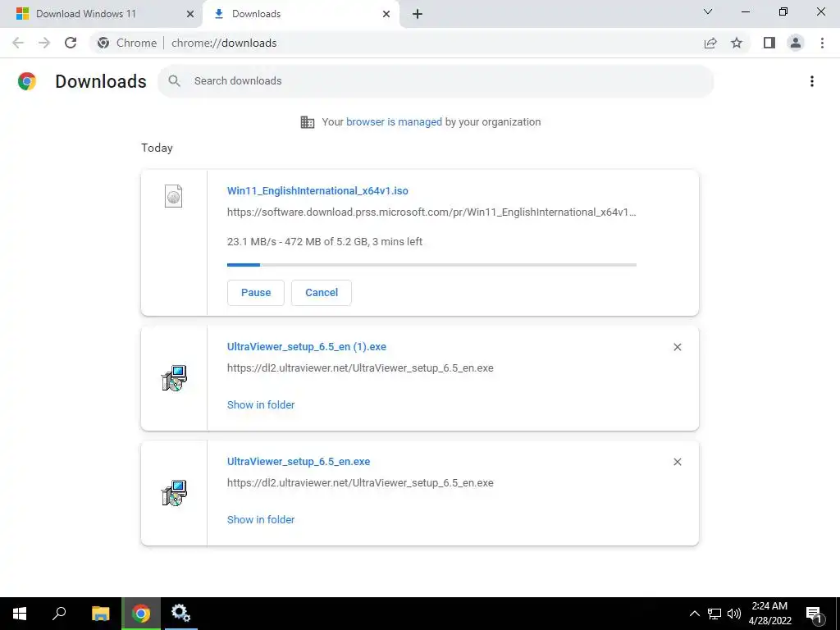Viewport: 840px width, 630px height.
Task: Click the Chrome site info chip in address bar
Action: point(127,43)
